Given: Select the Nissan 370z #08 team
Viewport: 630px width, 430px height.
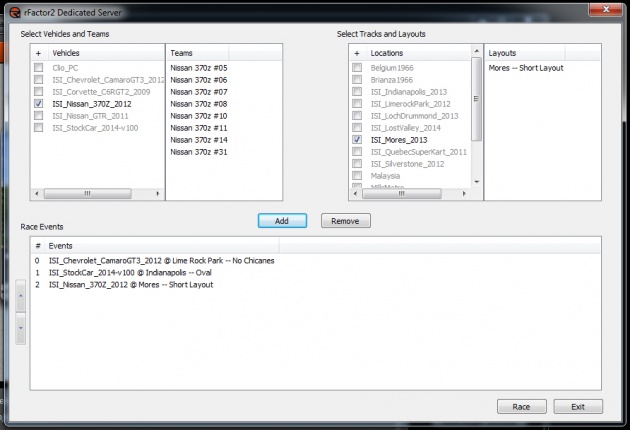Looking at the screenshot, I should (x=199, y=103).
